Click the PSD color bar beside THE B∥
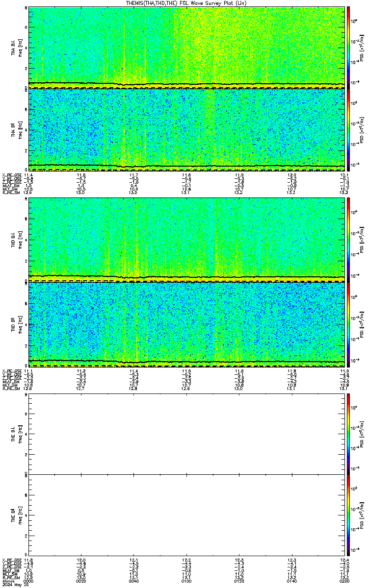 coord(348,514)
